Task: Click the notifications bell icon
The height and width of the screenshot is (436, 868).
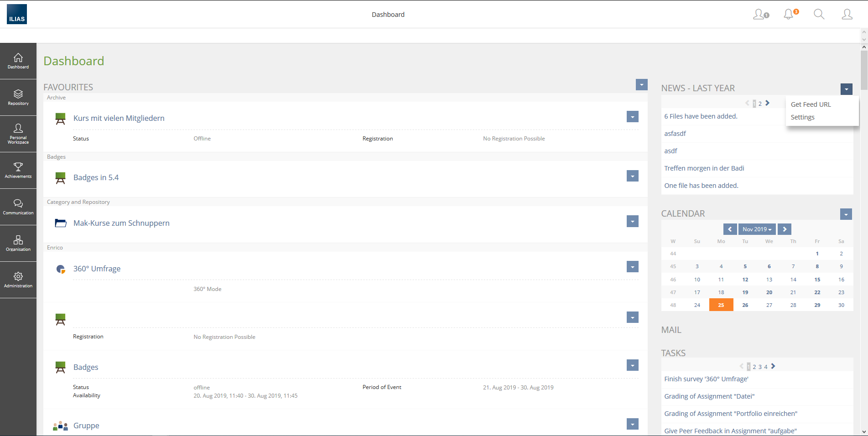Action: point(789,15)
